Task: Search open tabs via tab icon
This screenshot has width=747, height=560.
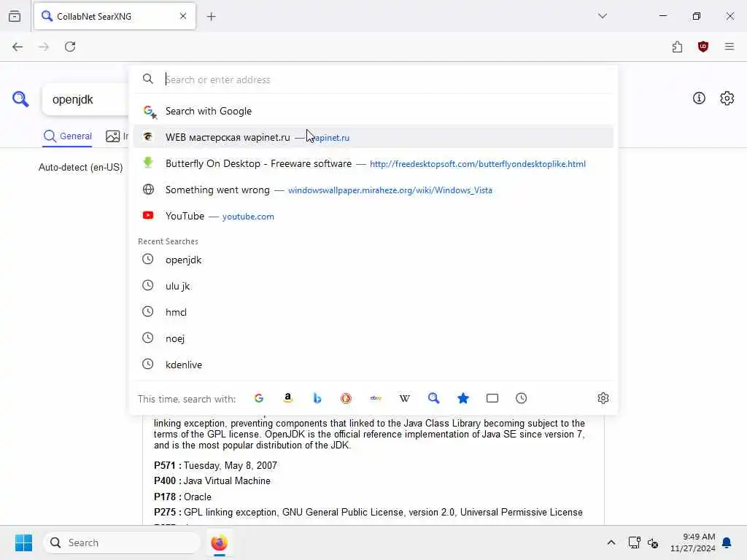Action: pyautogui.click(x=492, y=398)
